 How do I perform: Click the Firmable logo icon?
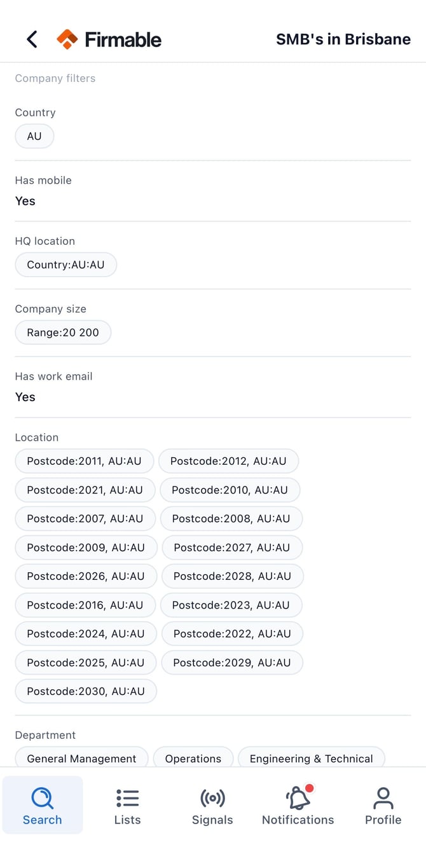click(x=67, y=39)
